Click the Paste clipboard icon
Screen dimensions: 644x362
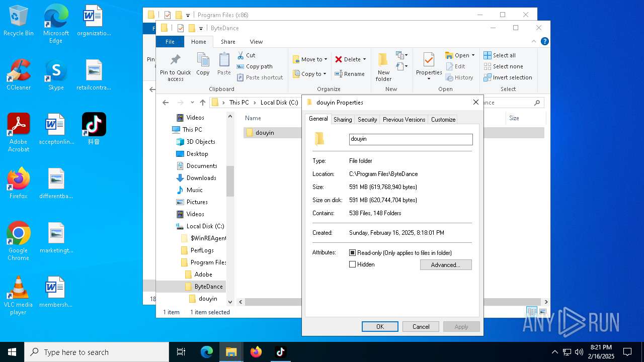coord(224,64)
